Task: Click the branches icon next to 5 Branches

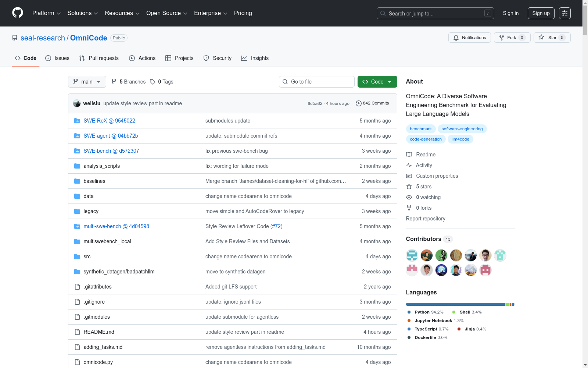Action: 114,82
